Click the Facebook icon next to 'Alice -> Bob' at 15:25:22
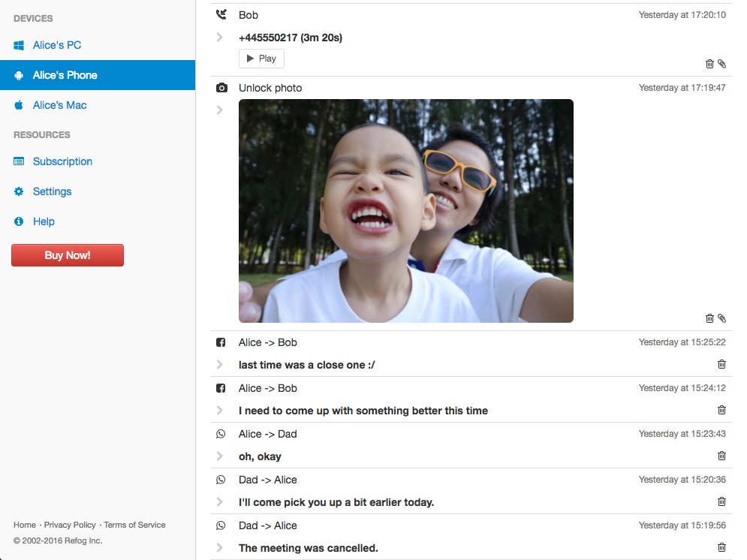The image size is (747, 560). [221, 342]
